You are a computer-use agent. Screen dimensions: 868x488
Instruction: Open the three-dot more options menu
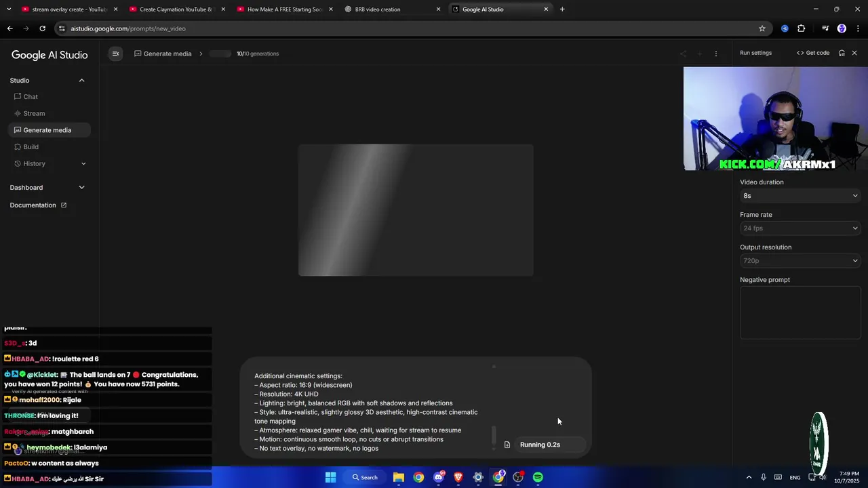(716, 54)
